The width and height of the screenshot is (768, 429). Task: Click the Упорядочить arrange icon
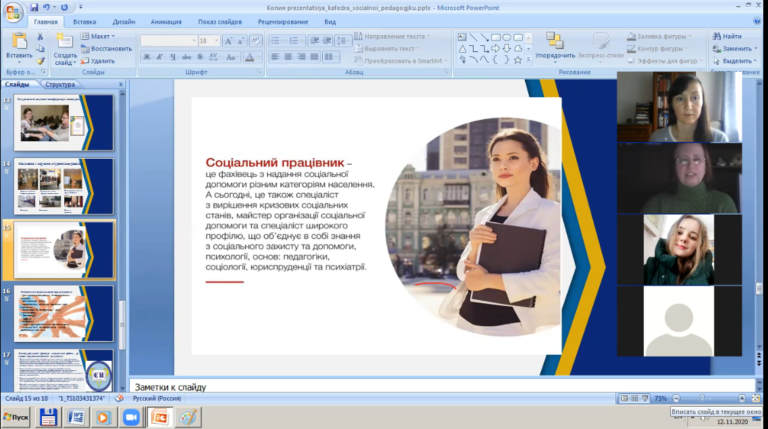point(554,41)
